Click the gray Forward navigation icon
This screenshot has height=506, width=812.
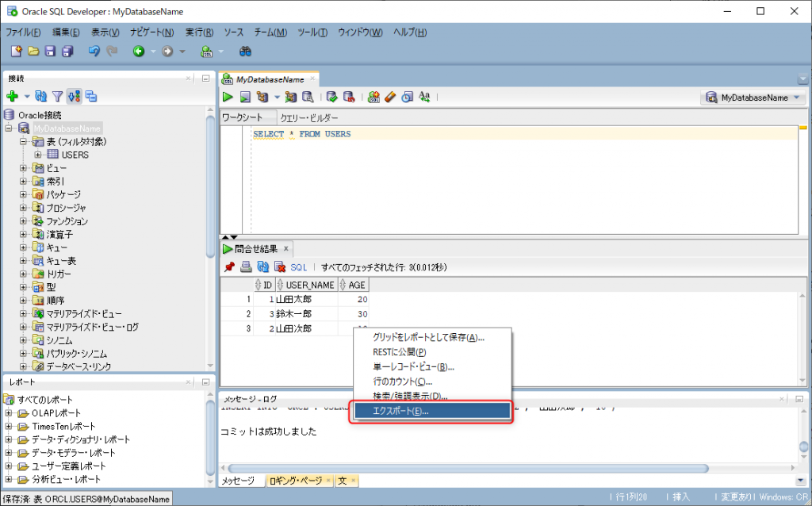click(167, 52)
